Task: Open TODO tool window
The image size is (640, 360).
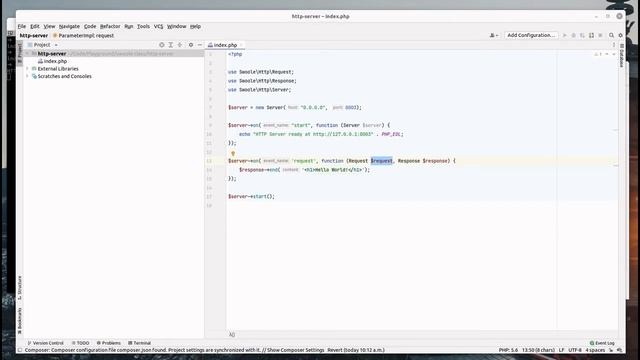Action: coord(80,343)
